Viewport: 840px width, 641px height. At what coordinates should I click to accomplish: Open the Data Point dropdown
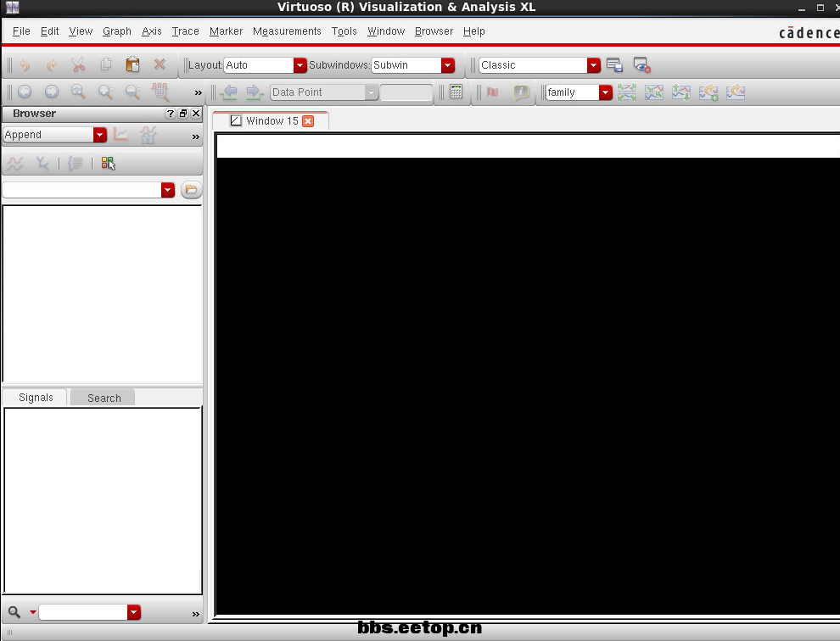coord(372,92)
